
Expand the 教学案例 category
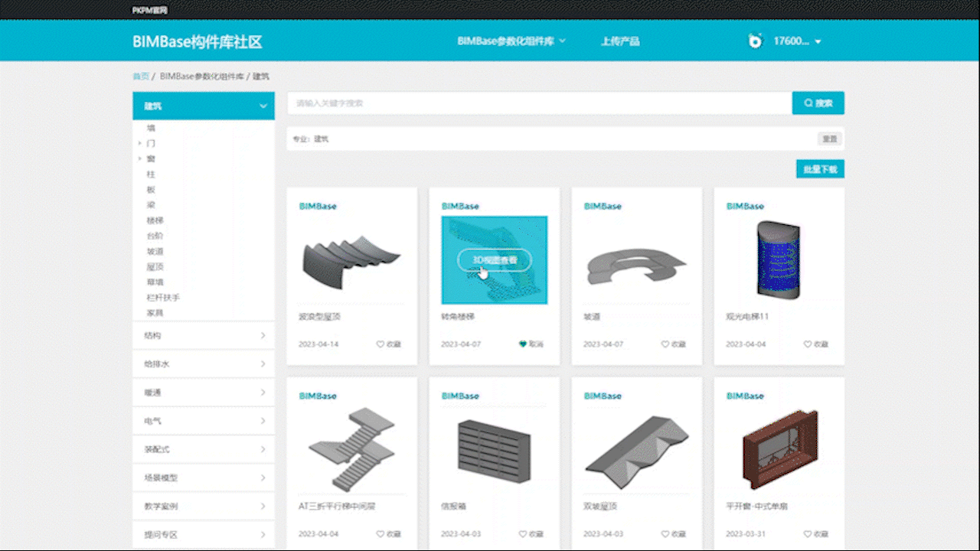point(204,506)
